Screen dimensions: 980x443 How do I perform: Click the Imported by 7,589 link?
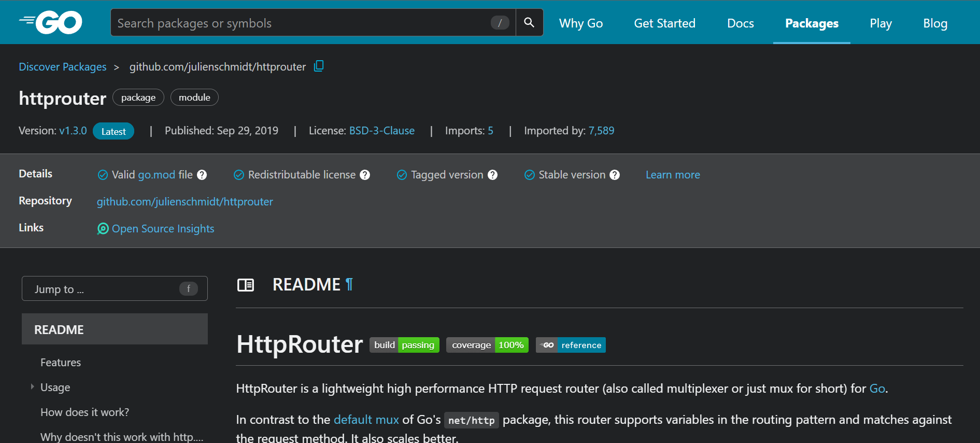tap(601, 131)
